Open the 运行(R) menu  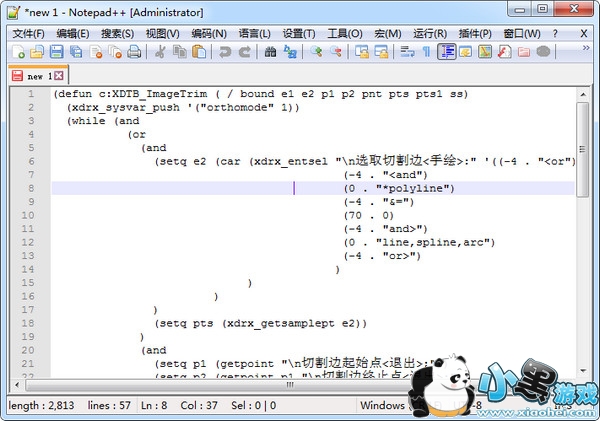point(430,34)
